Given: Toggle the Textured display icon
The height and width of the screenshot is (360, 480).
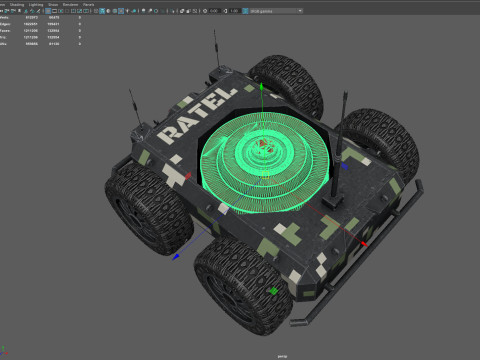Looking at the screenshot, I should 121,11.
